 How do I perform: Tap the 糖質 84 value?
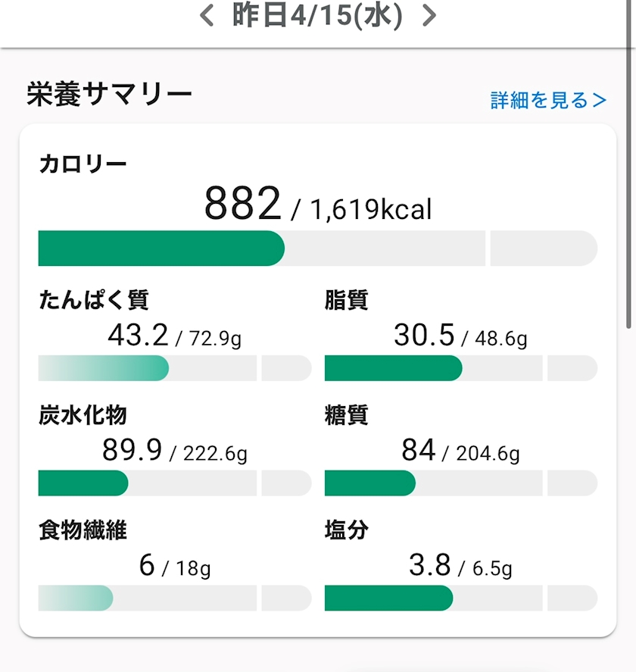tap(419, 451)
